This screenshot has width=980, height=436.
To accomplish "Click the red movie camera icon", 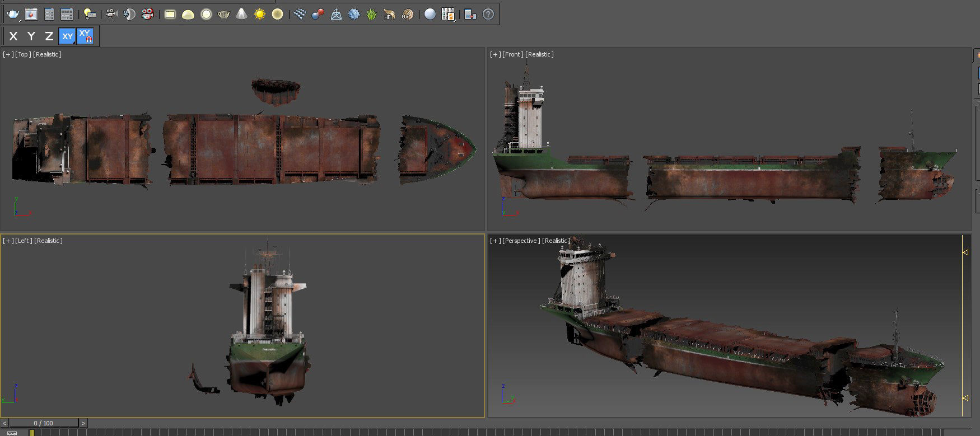I will click(148, 14).
